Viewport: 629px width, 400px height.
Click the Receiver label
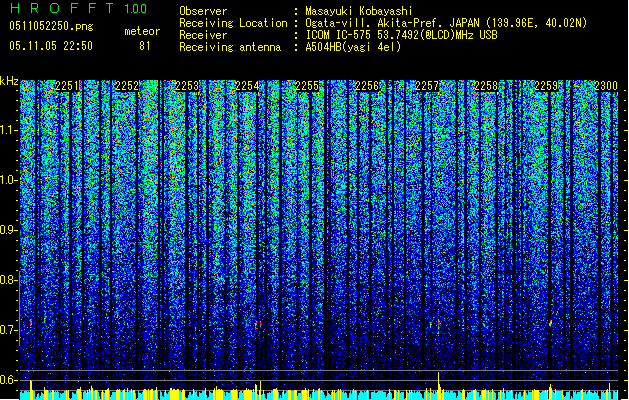[203, 35]
